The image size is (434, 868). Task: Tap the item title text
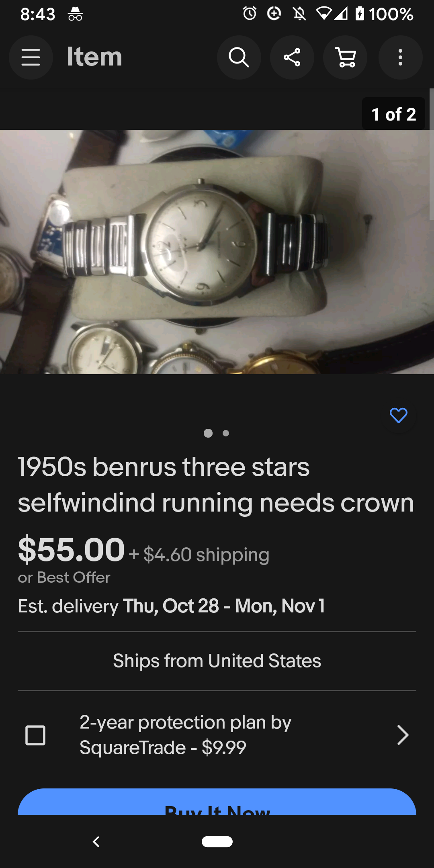tap(216, 485)
